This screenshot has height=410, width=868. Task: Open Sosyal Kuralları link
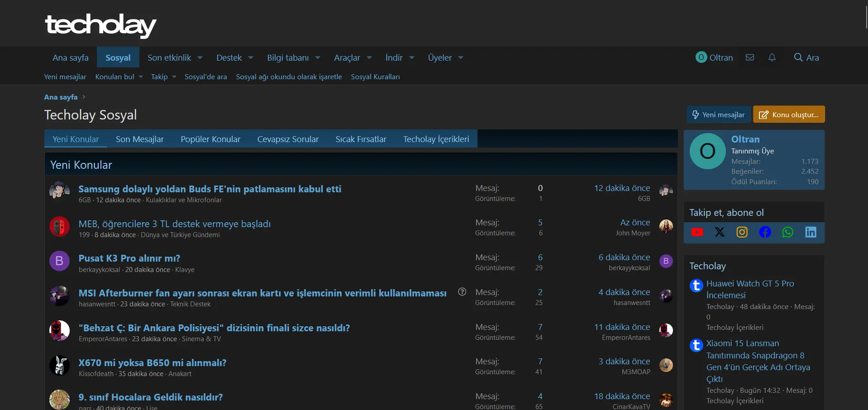(x=376, y=76)
